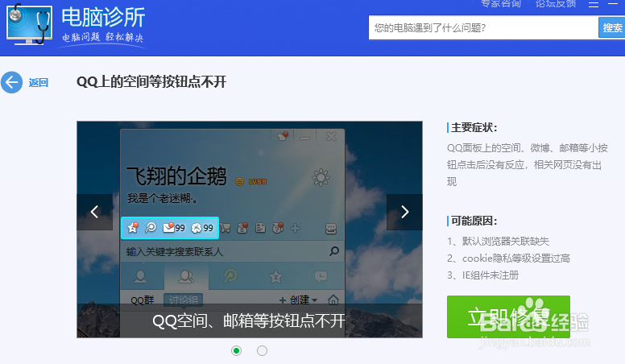Click the message box icon at QQ panel right
This screenshot has height=364, width=625.
(331, 229)
